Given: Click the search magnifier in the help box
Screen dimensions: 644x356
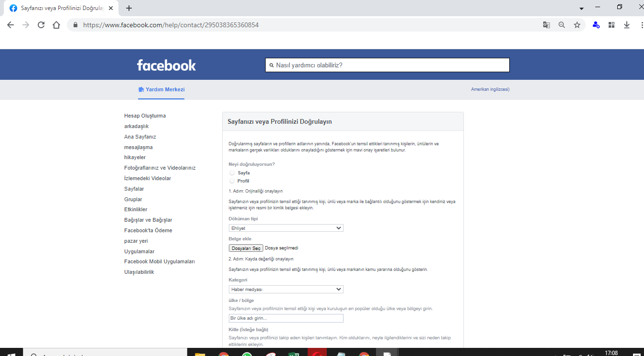Looking at the screenshot, I should pos(271,65).
